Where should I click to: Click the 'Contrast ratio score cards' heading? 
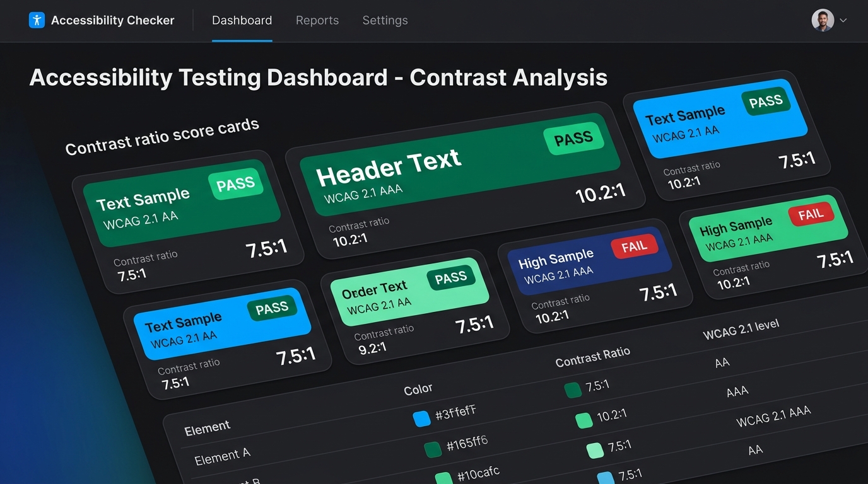(162, 137)
